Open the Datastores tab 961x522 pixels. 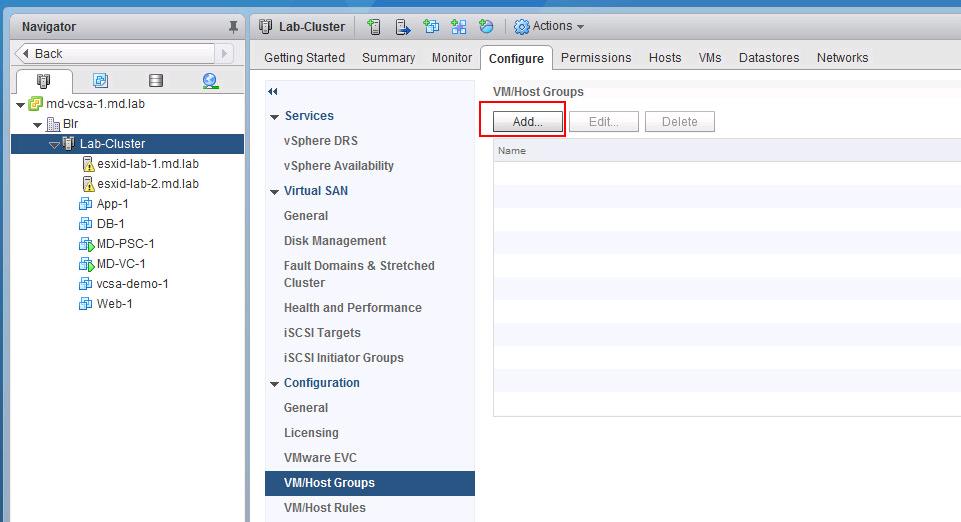point(768,58)
